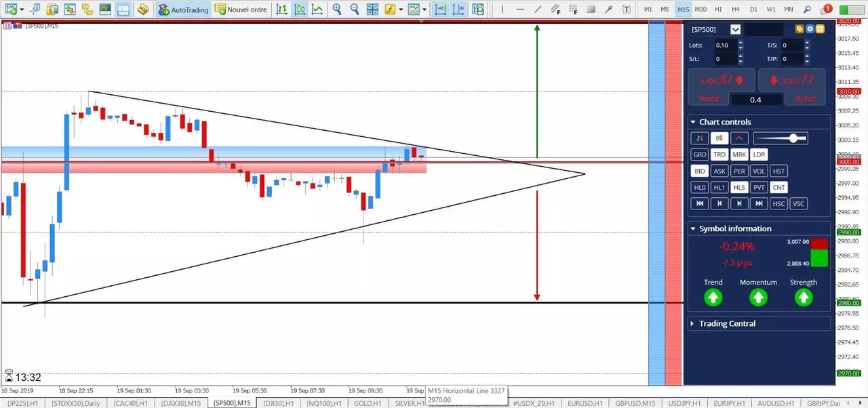Select the H4 timeframe
868x408 pixels.
[736, 9]
